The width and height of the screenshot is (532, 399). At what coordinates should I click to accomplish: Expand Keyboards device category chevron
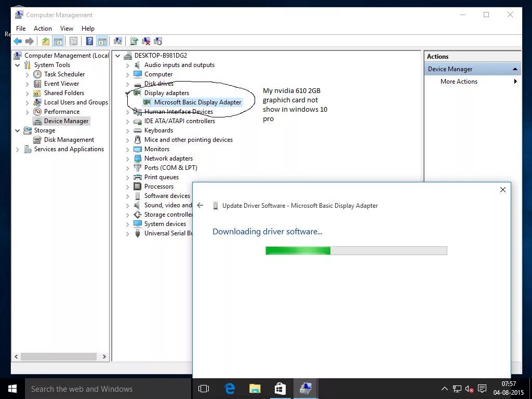128,130
